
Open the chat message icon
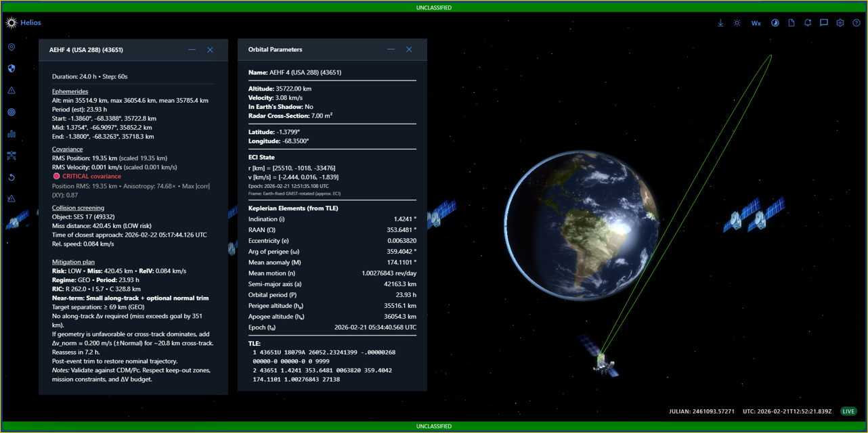(x=824, y=23)
